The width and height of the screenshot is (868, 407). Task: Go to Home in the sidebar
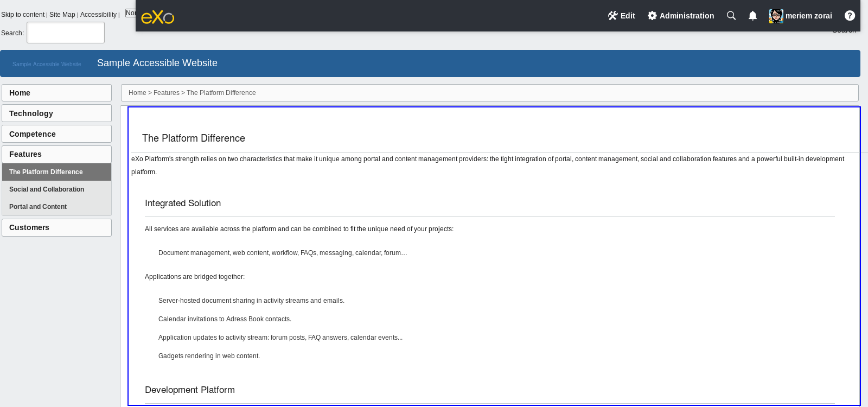[x=56, y=93]
